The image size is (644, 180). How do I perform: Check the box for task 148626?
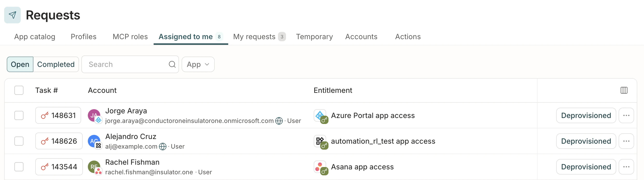tap(19, 141)
